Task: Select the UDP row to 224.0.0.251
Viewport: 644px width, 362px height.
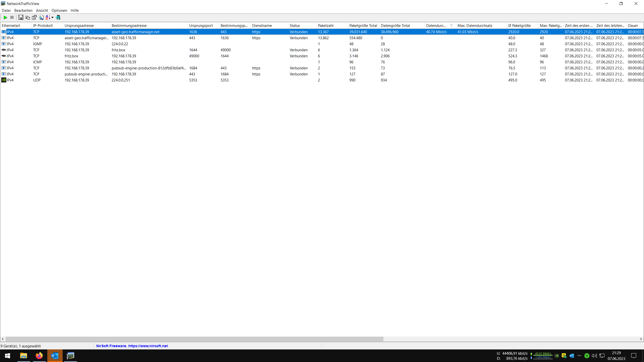Action: [121, 80]
